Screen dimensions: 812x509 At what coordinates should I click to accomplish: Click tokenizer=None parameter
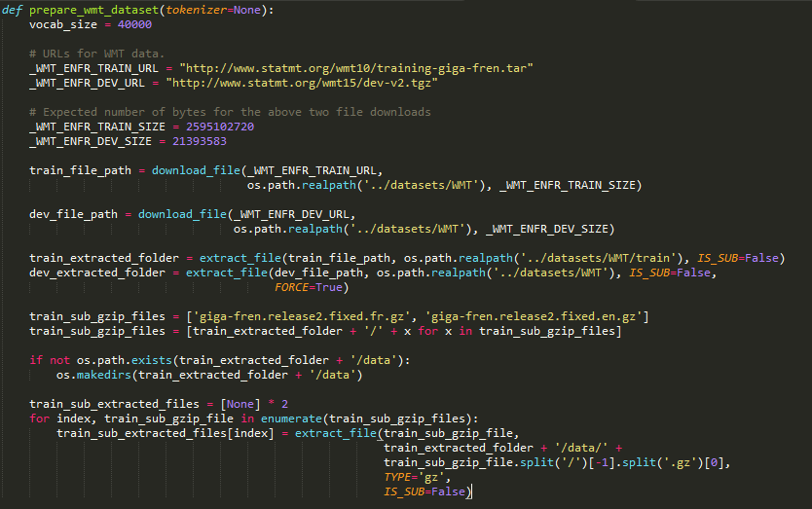tap(213, 11)
